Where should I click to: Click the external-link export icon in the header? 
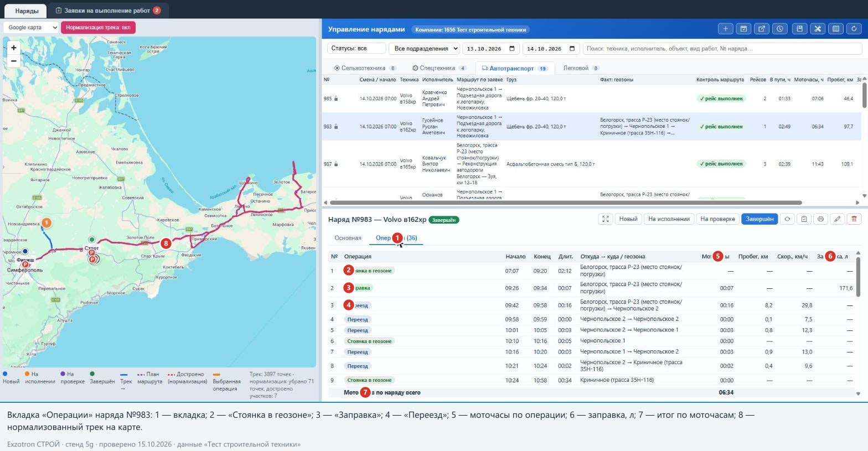[x=762, y=29]
